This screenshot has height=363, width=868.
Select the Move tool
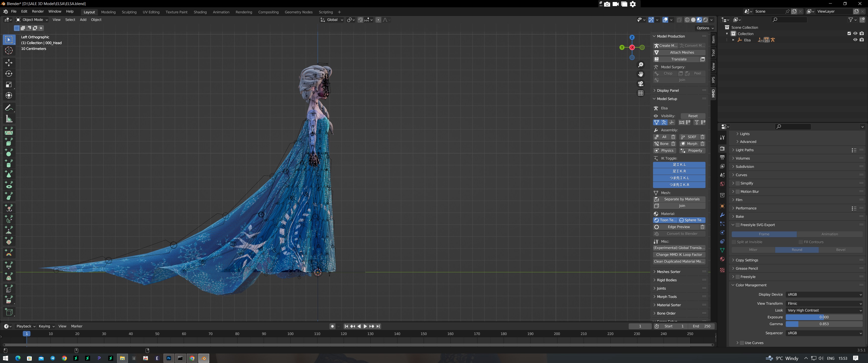9,63
